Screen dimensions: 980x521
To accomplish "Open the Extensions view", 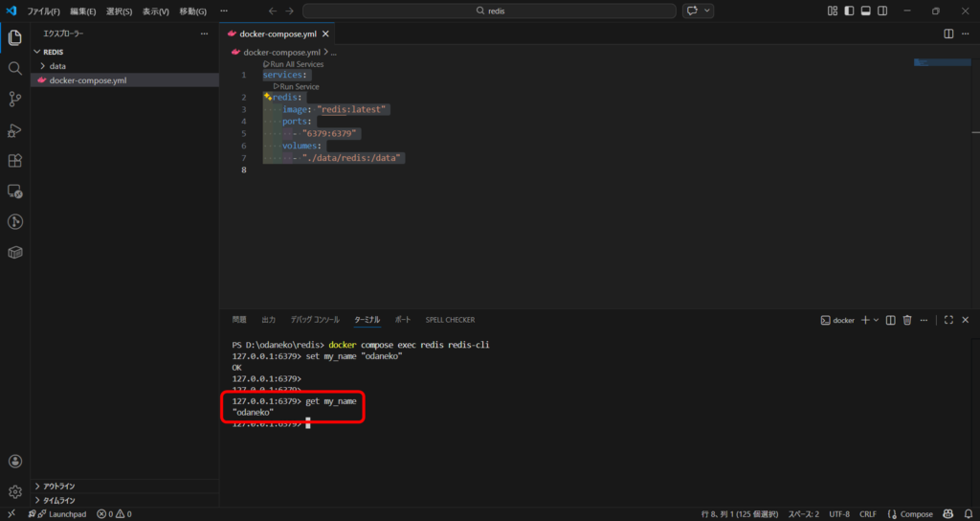I will pos(15,161).
